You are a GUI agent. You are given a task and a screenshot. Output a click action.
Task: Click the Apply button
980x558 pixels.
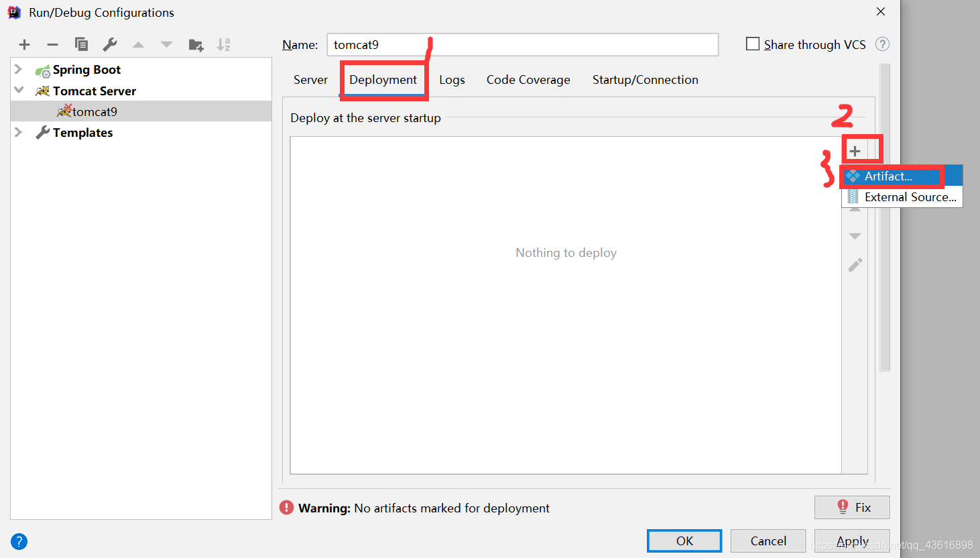(852, 541)
